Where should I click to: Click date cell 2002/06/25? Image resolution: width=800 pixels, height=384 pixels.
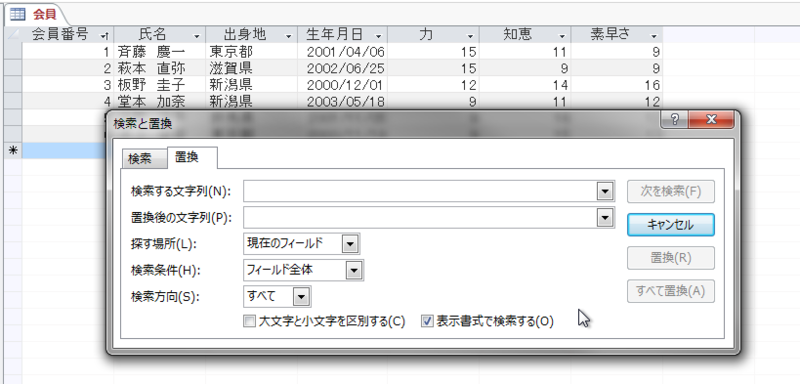[x=342, y=68]
